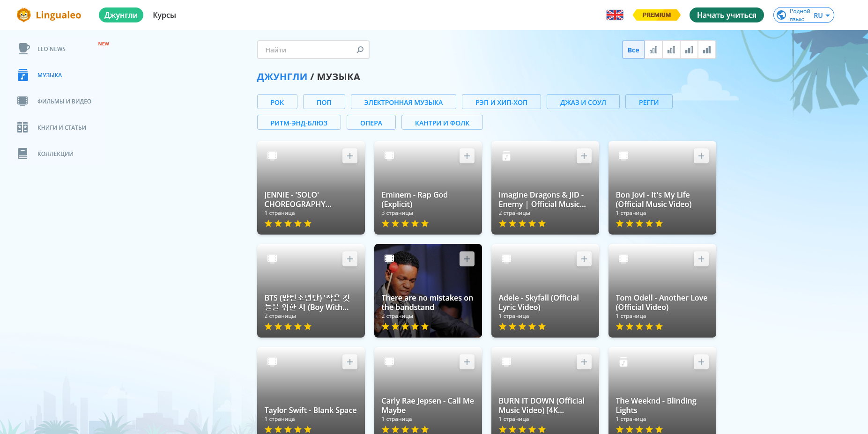Image resolution: width=868 pixels, height=434 pixels.
Task: Add Taylor Swift Blank Space via plus
Action: (350, 362)
